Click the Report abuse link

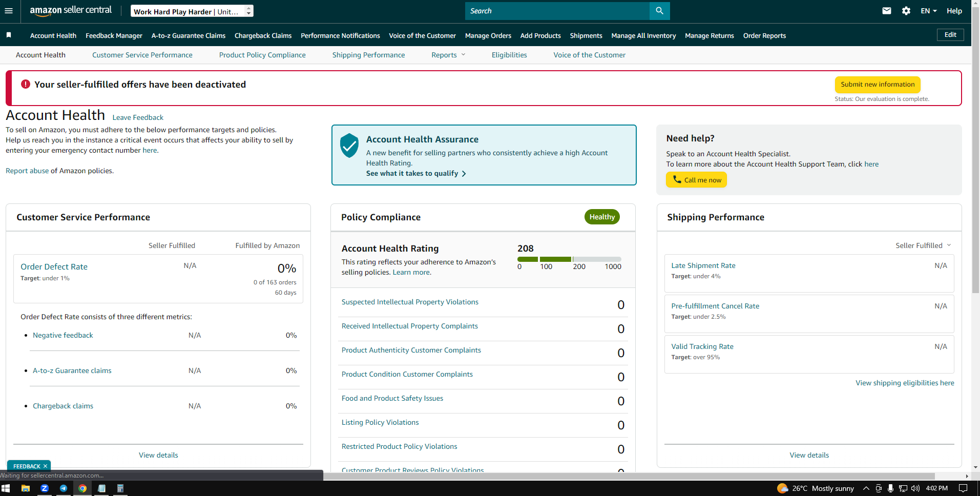click(x=27, y=171)
